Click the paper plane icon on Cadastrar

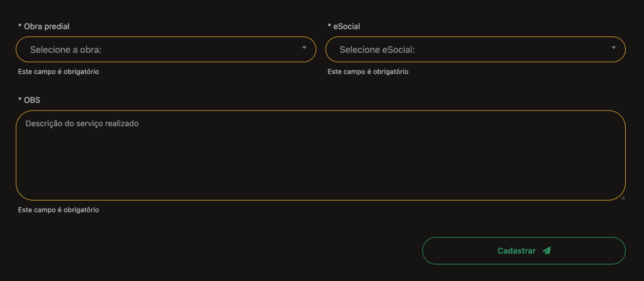(x=547, y=251)
